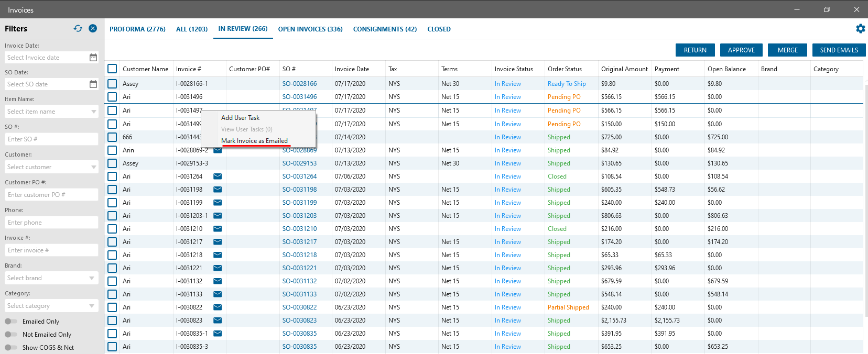Open the settings gear icon

click(x=860, y=29)
